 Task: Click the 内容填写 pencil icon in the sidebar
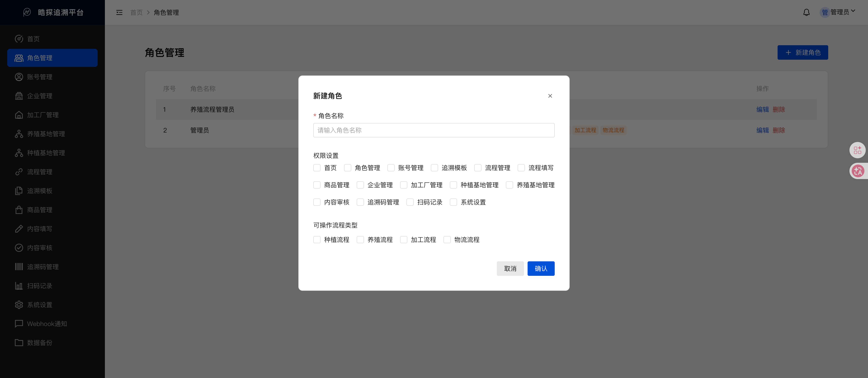(x=19, y=229)
